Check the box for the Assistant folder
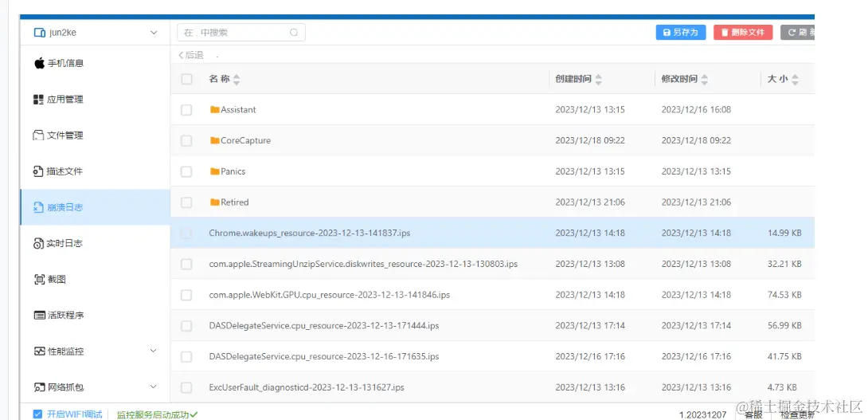Image resolution: width=868 pixels, height=420 pixels. [x=186, y=110]
